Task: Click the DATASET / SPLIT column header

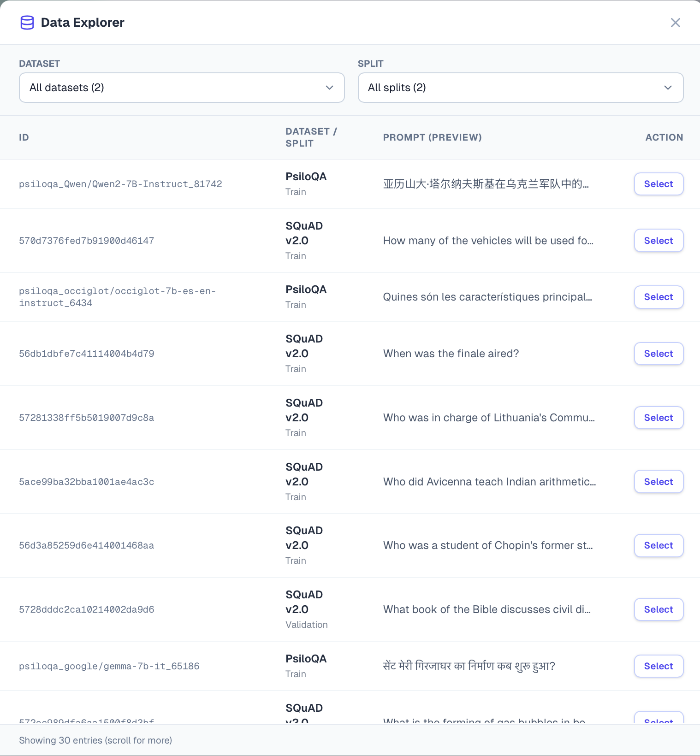Action: click(x=311, y=137)
